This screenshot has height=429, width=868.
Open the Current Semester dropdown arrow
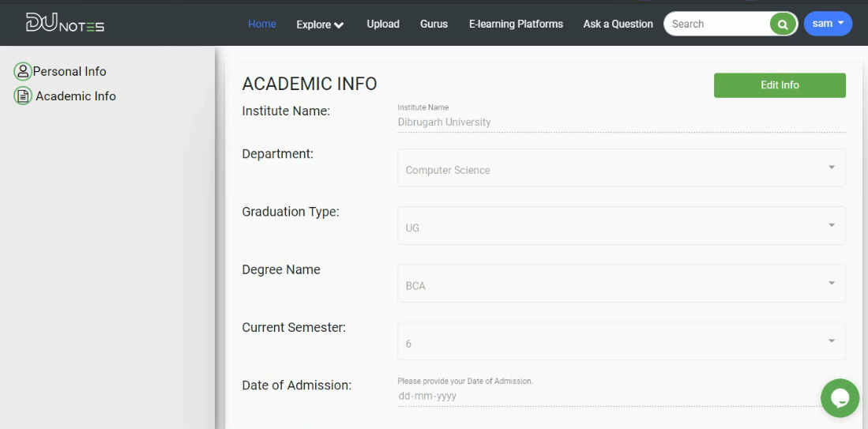coord(832,341)
